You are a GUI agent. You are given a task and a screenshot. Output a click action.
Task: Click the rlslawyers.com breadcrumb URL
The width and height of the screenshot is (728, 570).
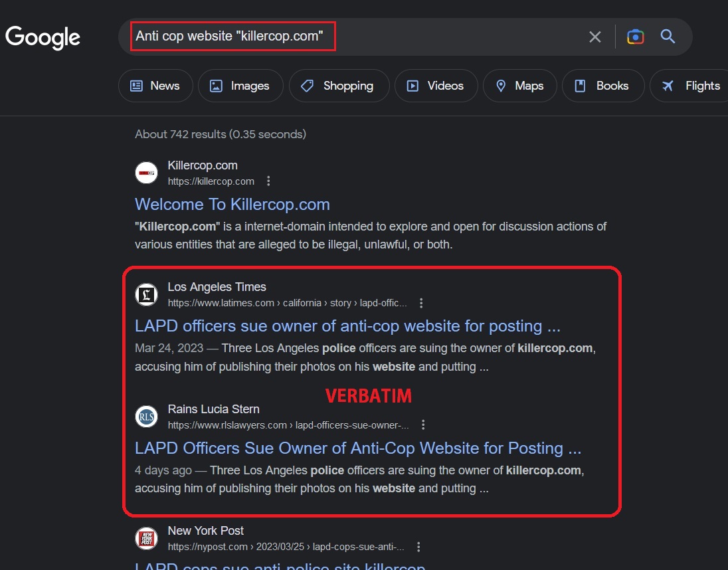pos(288,425)
